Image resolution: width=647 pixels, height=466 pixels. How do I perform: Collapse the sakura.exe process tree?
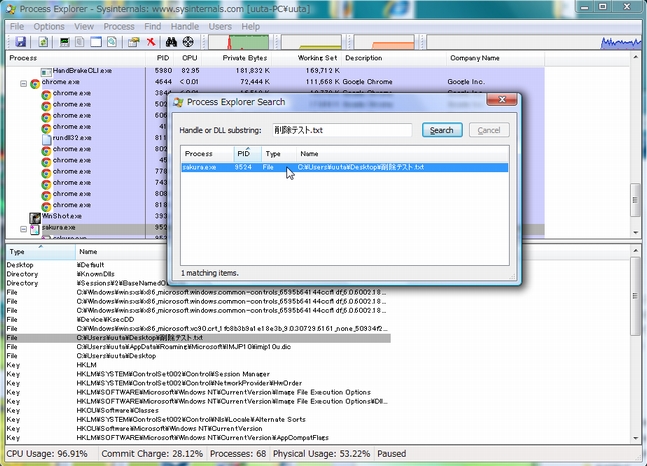pyautogui.click(x=24, y=229)
